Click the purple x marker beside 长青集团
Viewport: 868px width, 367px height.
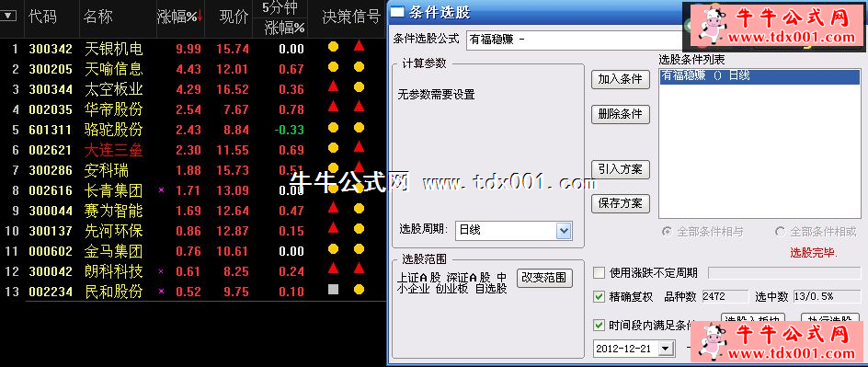pyautogui.click(x=161, y=189)
